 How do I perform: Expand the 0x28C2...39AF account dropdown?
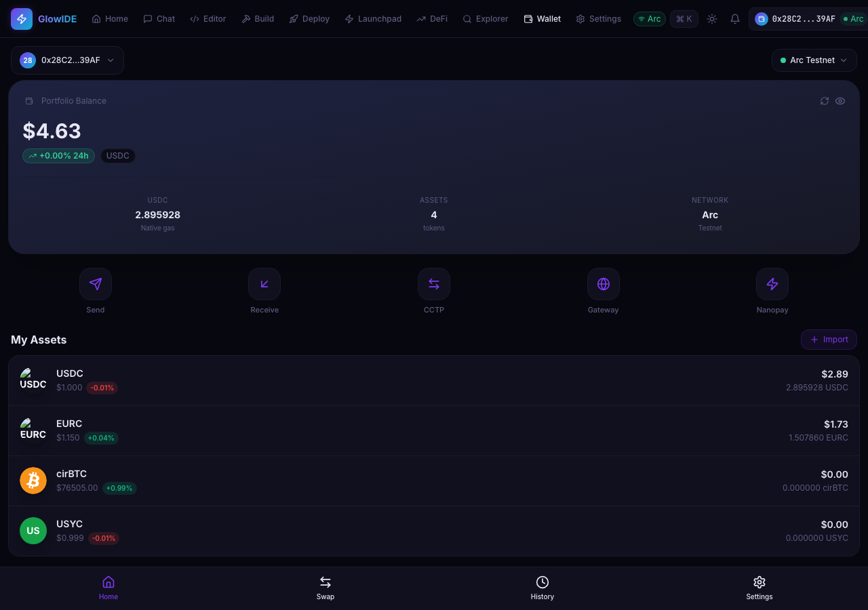(x=67, y=60)
